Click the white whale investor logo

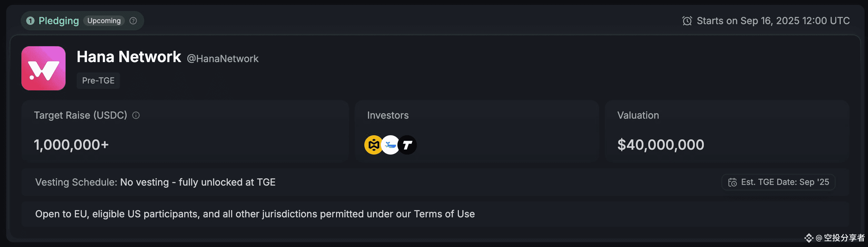coord(390,145)
